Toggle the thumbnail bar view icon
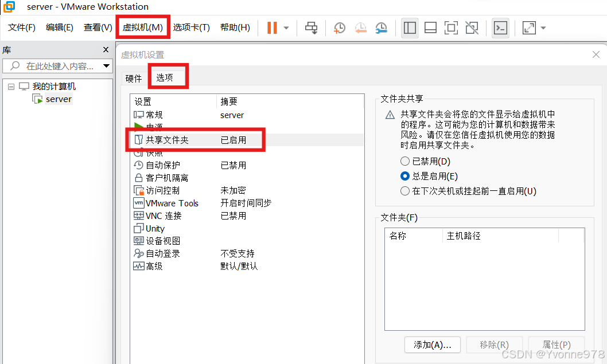The width and height of the screenshot is (607, 364). 430,28
